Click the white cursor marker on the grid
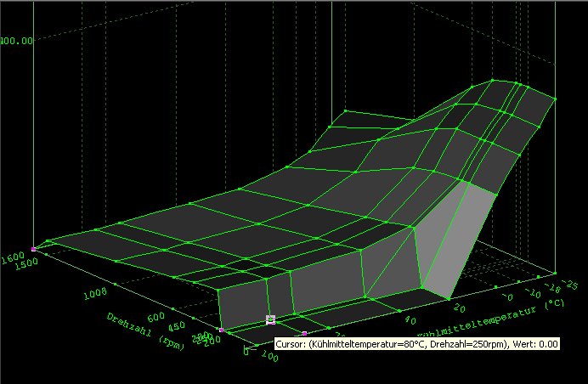588x384 pixels. point(271,320)
